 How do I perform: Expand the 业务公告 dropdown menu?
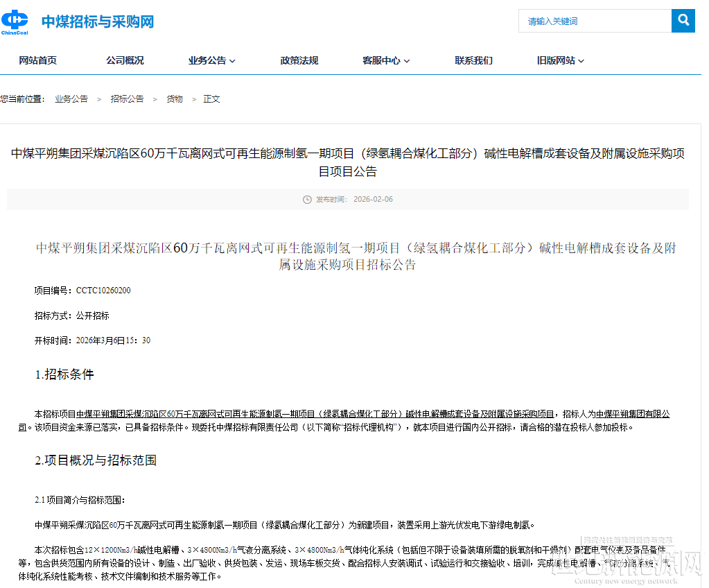(x=211, y=60)
